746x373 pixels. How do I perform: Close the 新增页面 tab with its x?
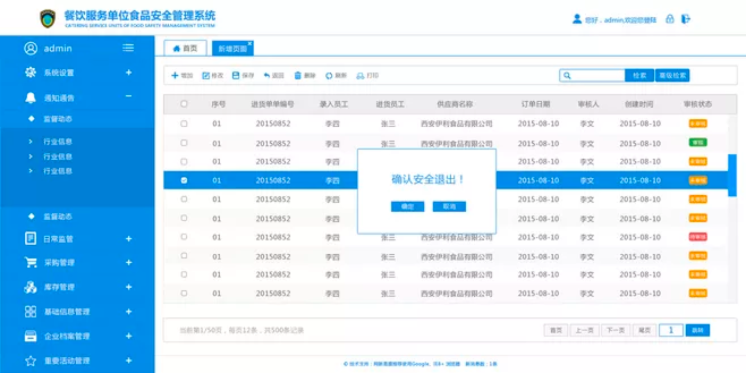tap(250, 43)
